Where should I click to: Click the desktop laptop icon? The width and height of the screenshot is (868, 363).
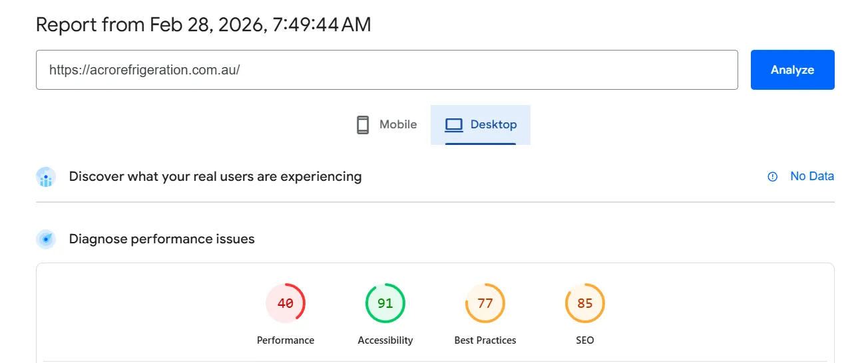click(454, 125)
